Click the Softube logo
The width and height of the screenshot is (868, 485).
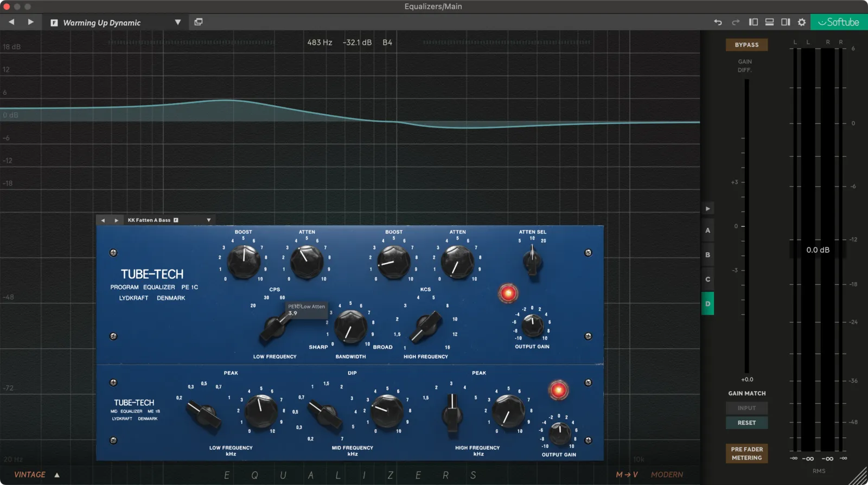pyautogui.click(x=839, y=22)
